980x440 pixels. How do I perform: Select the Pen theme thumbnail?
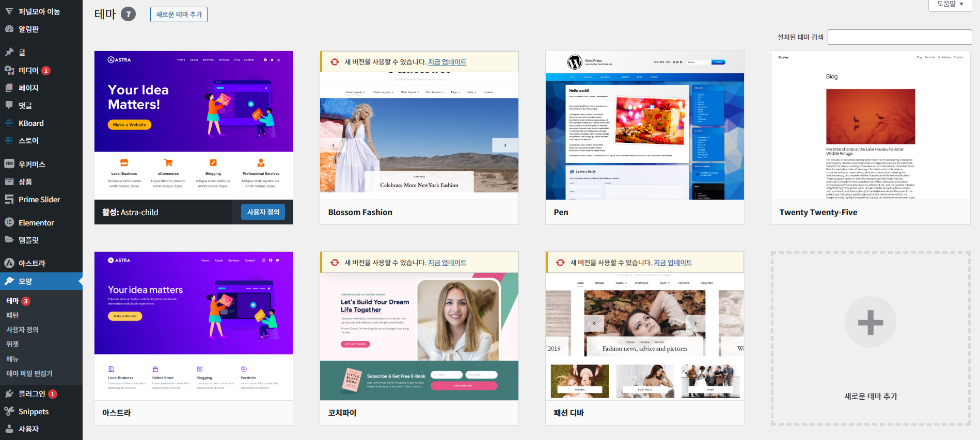coord(645,125)
